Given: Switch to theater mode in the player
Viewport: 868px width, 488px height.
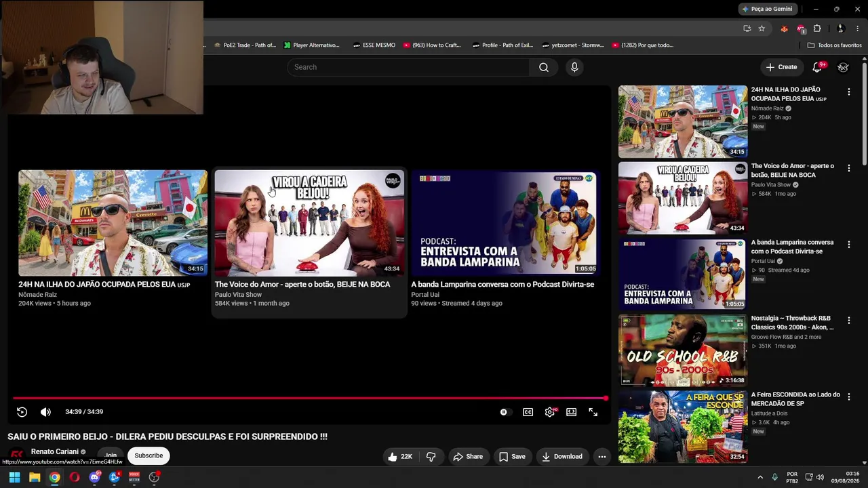Looking at the screenshot, I should pyautogui.click(x=572, y=412).
